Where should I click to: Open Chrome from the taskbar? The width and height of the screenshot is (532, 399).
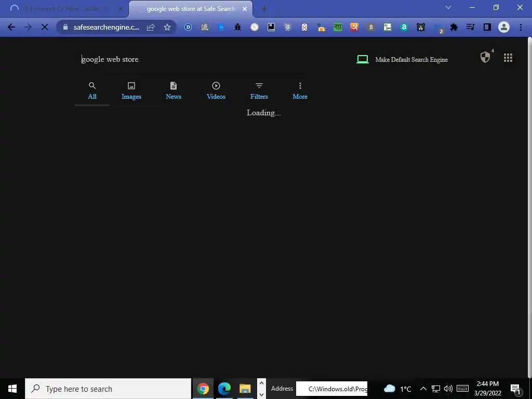pos(203,389)
